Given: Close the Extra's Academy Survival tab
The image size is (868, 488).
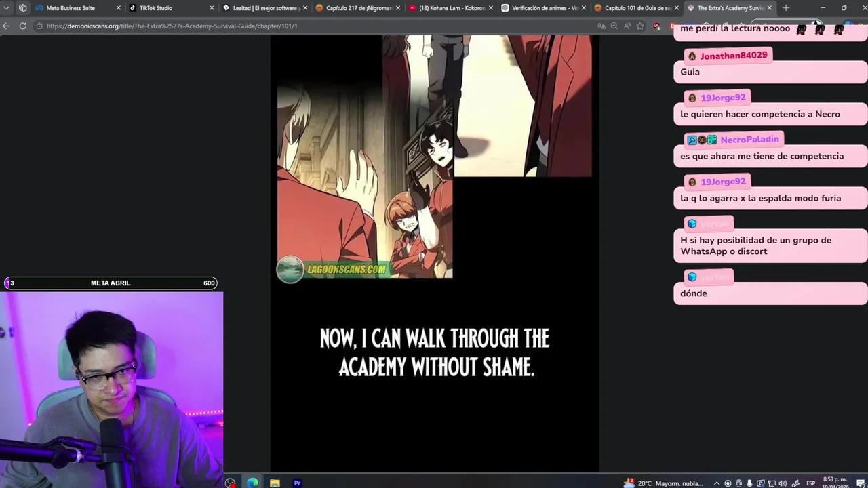Looking at the screenshot, I should (769, 8).
